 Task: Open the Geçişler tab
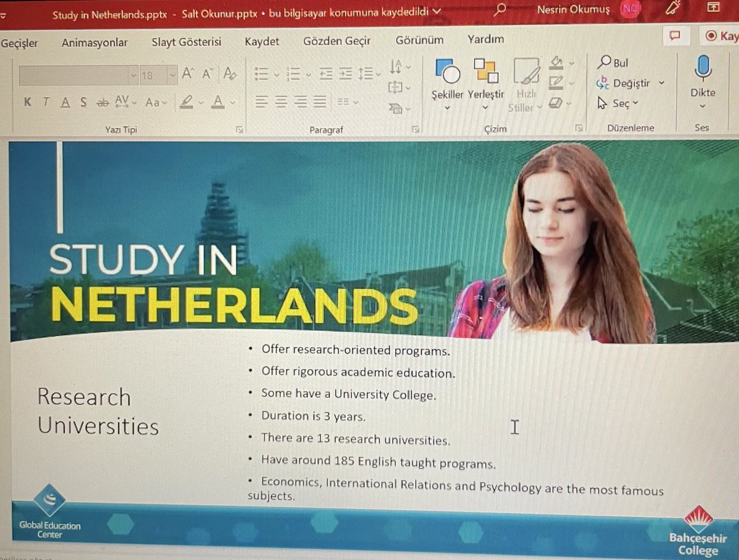19,43
